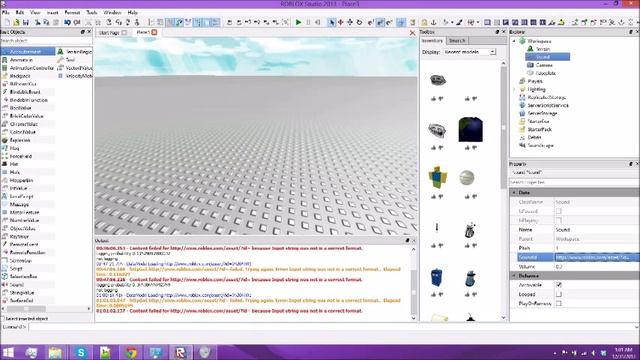
Task: Open the Window menu
Action: [x=112, y=13]
